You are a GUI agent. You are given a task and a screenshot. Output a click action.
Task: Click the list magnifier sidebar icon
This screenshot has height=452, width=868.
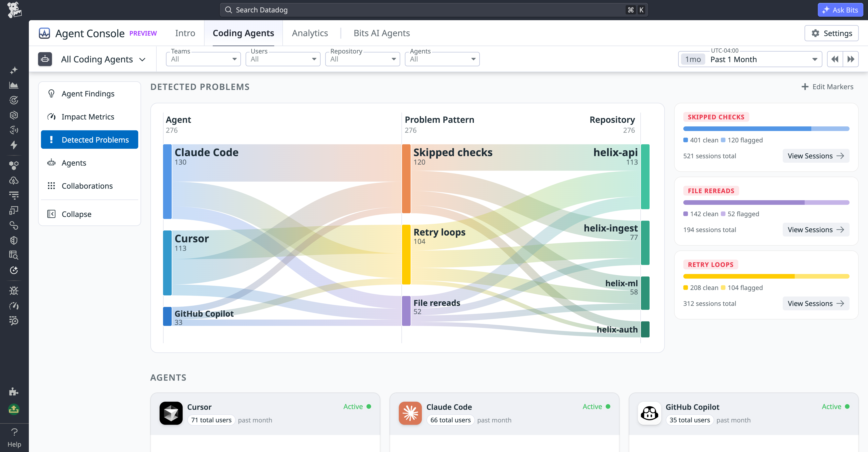[14, 320]
